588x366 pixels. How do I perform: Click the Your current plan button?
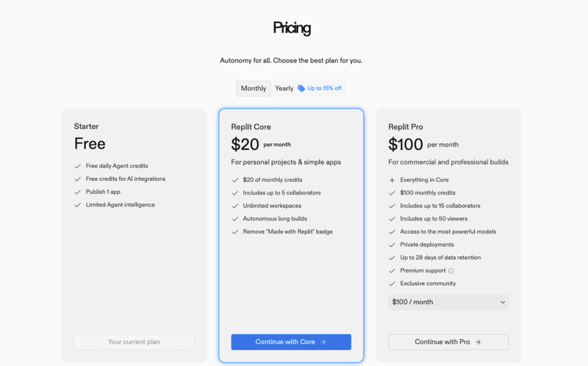[x=134, y=342]
